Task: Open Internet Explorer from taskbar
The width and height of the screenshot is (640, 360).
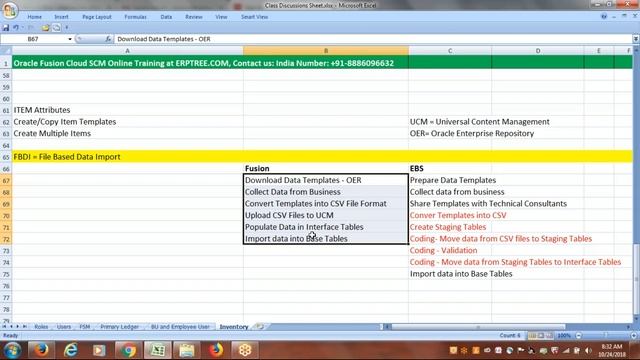Action: tap(71, 351)
